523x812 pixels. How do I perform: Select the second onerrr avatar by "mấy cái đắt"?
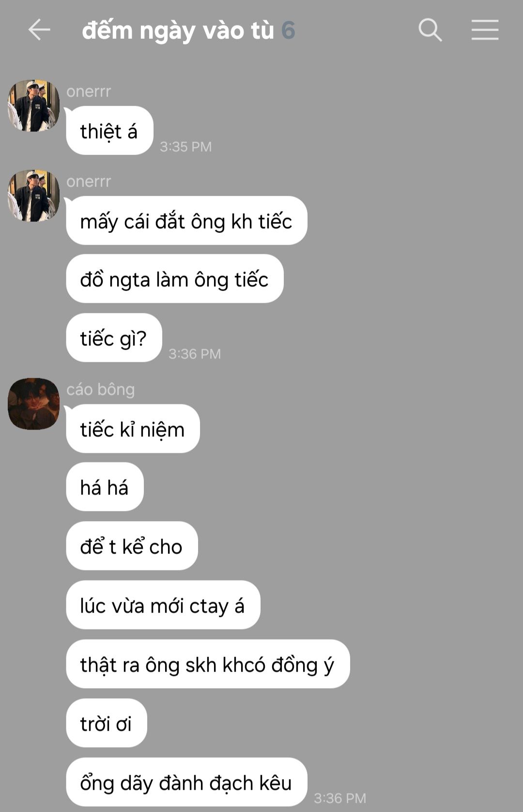pyautogui.click(x=33, y=196)
